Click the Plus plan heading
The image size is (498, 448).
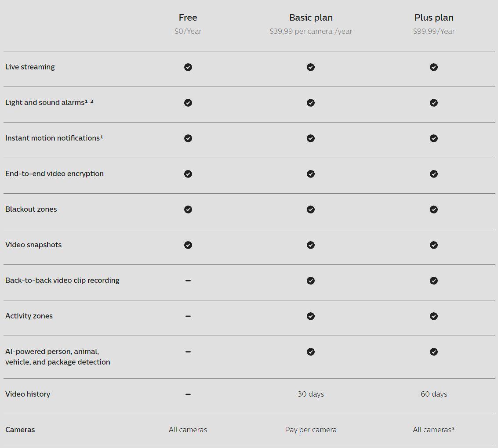[434, 18]
